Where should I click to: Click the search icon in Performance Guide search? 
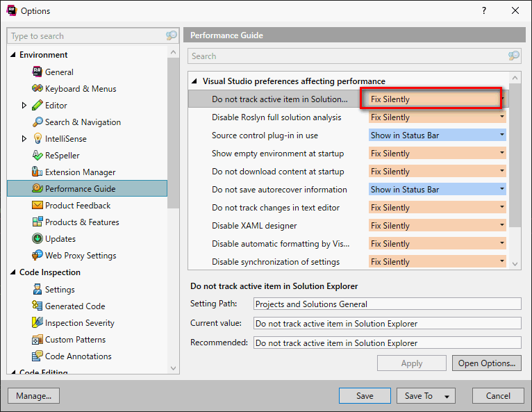pyautogui.click(x=514, y=56)
